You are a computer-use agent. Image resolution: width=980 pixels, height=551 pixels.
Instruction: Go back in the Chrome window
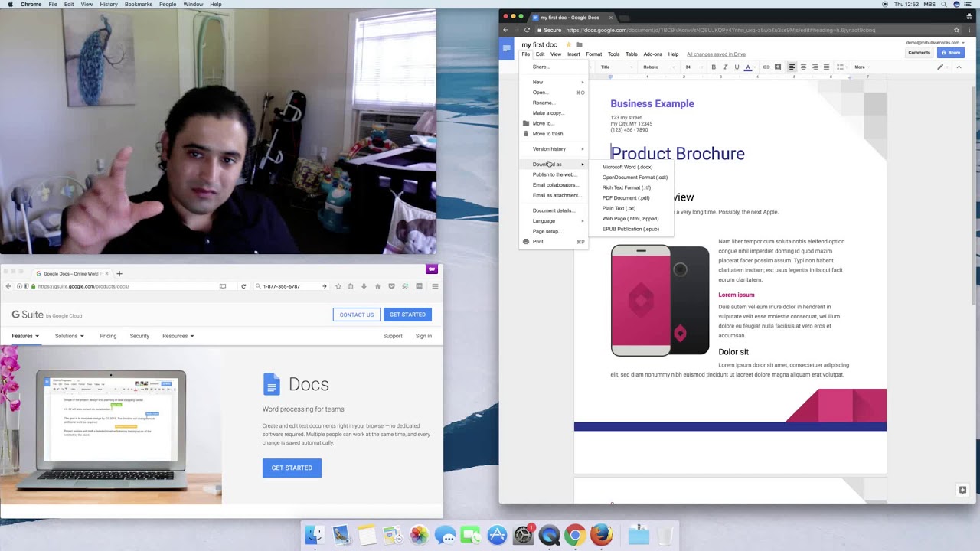click(506, 30)
